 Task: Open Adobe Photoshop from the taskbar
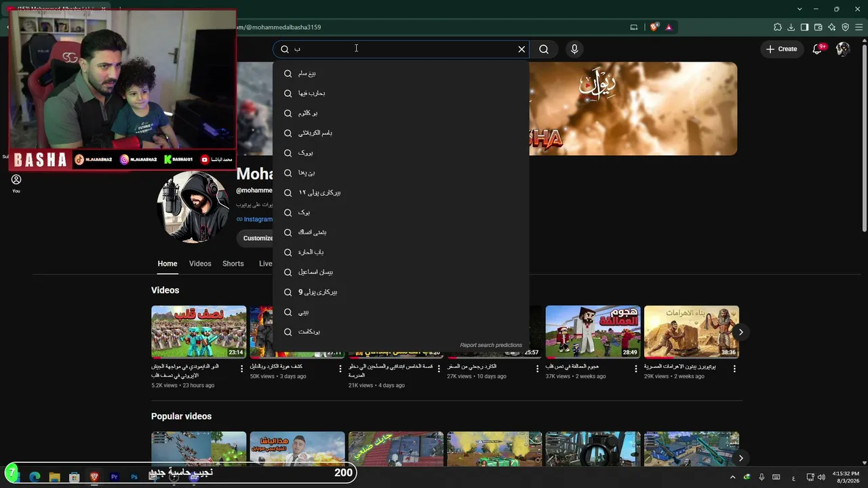134,476
